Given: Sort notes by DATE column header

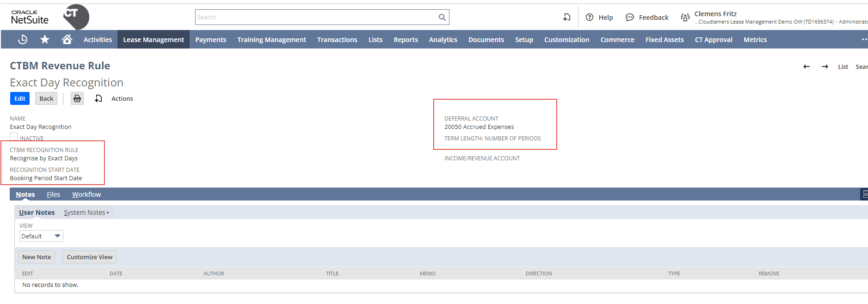Looking at the screenshot, I should [x=116, y=274].
